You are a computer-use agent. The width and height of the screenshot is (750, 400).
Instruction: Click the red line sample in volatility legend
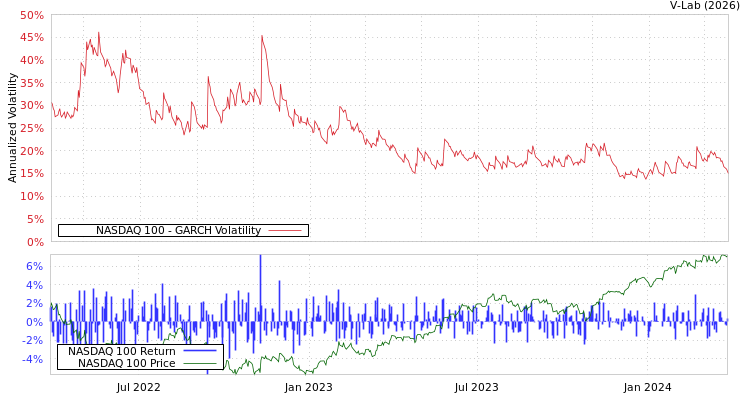click(285, 231)
